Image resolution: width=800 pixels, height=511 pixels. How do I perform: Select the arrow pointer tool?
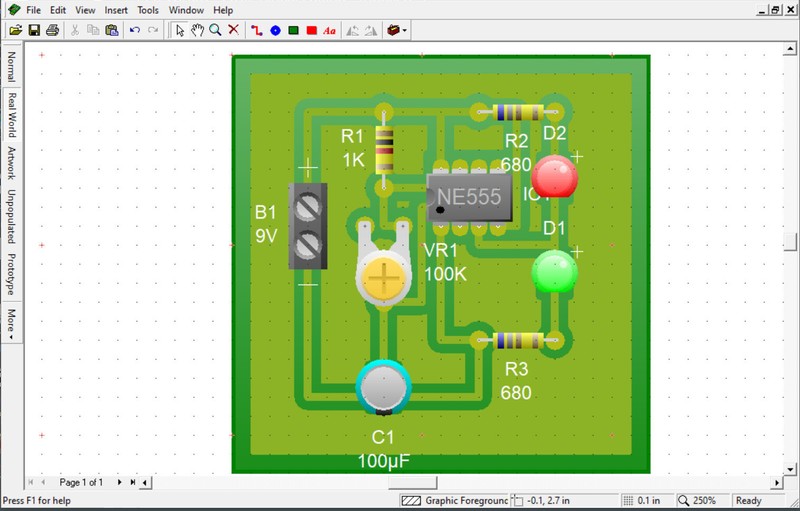pyautogui.click(x=180, y=31)
